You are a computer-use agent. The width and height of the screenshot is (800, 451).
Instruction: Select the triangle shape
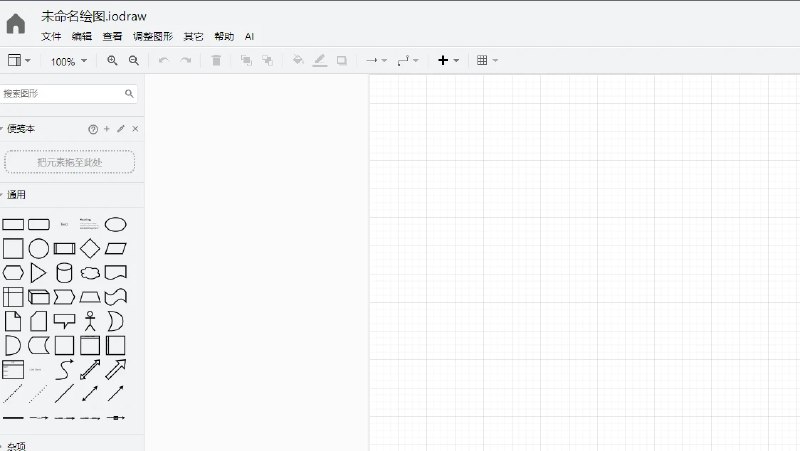[38, 273]
